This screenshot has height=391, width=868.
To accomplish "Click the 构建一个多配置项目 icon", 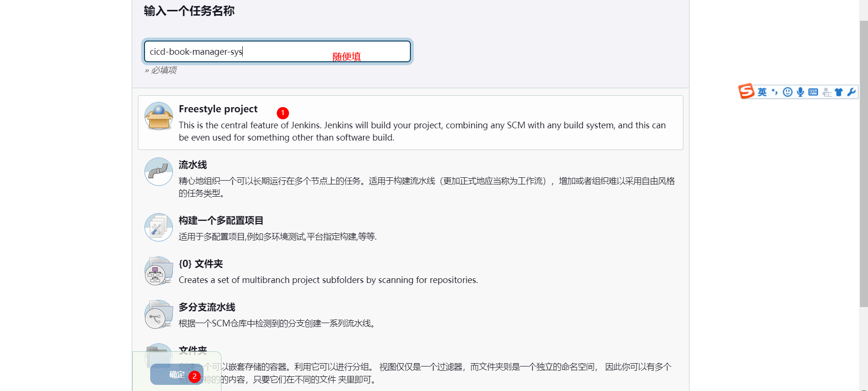I will tap(159, 227).
